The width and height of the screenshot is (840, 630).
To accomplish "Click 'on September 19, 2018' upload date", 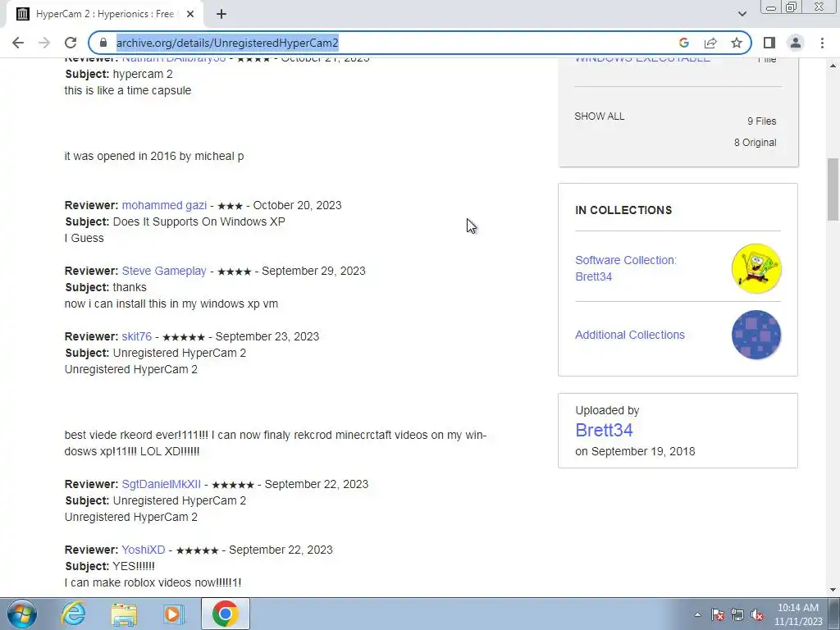I will [x=635, y=452].
